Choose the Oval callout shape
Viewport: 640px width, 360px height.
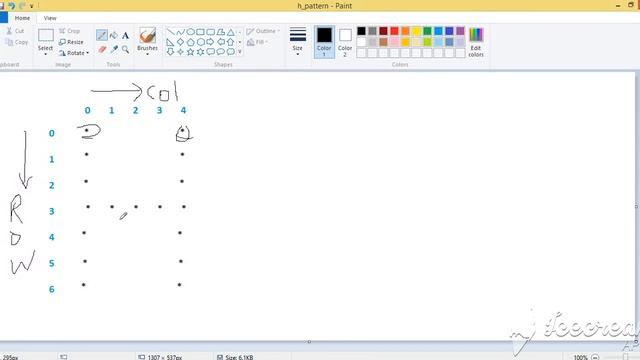pyautogui.click(x=221, y=52)
